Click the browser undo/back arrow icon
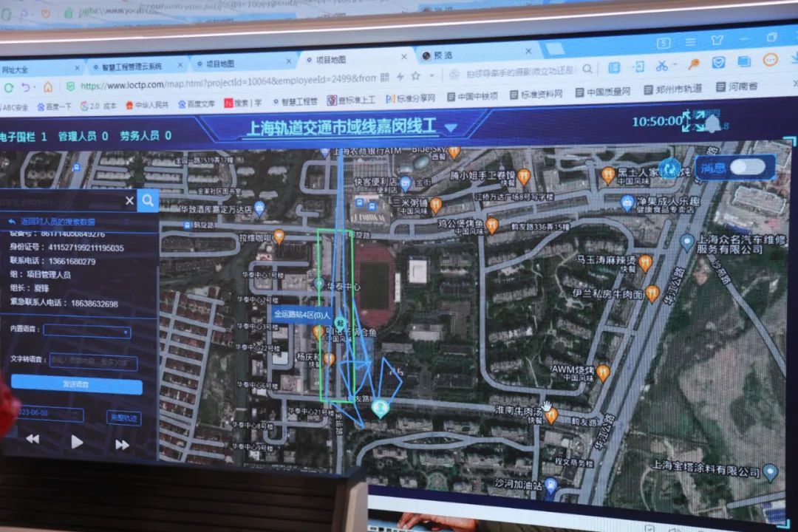This screenshot has width=798, height=532. pyautogui.click(x=26, y=87)
